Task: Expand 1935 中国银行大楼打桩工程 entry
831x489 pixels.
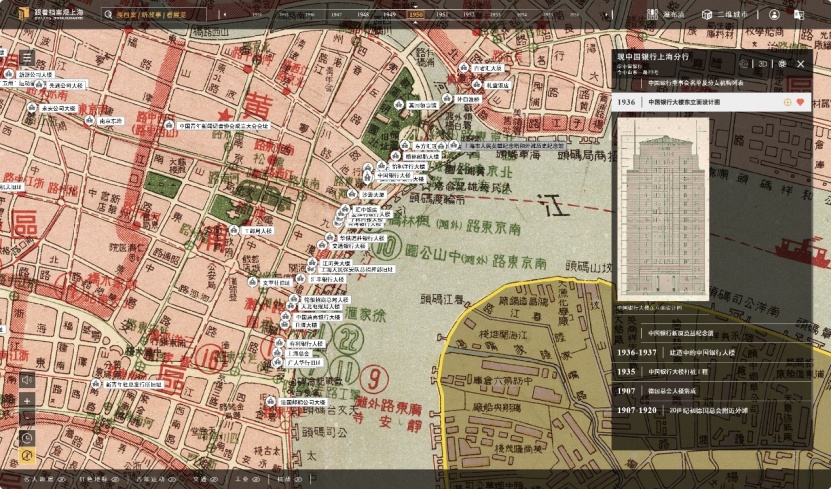Action: pos(711,372)
